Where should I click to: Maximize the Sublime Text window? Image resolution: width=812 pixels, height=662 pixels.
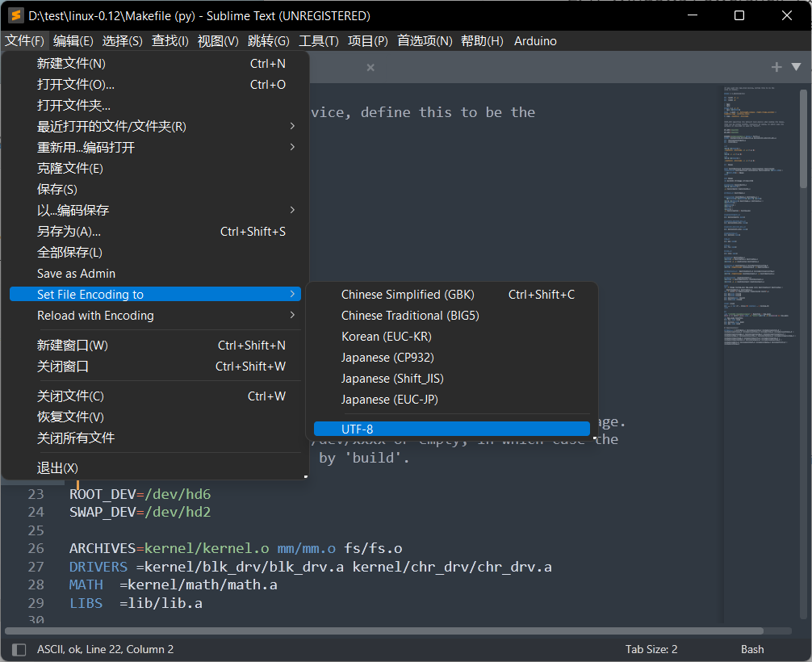point(739,15)
